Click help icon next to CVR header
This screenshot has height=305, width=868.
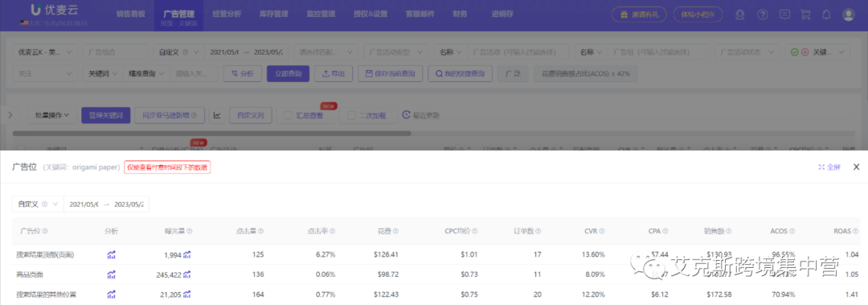point(602,231)
